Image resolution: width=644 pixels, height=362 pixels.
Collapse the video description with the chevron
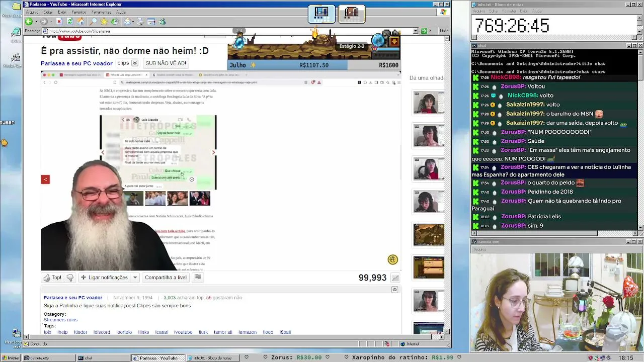394,290
